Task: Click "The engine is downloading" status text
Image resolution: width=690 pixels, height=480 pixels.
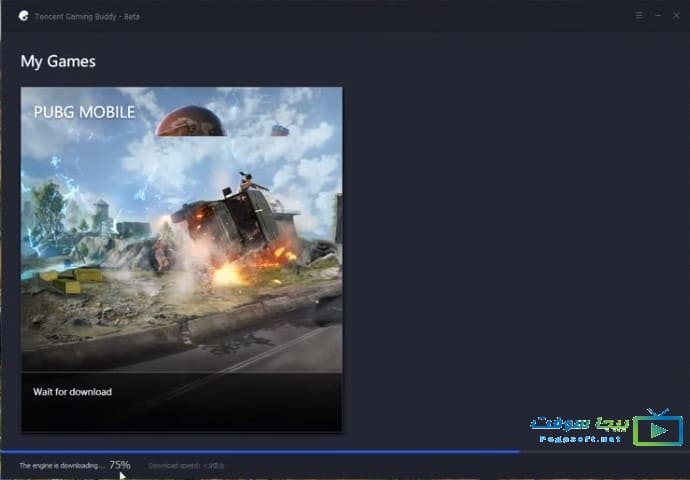Action: 62,465
